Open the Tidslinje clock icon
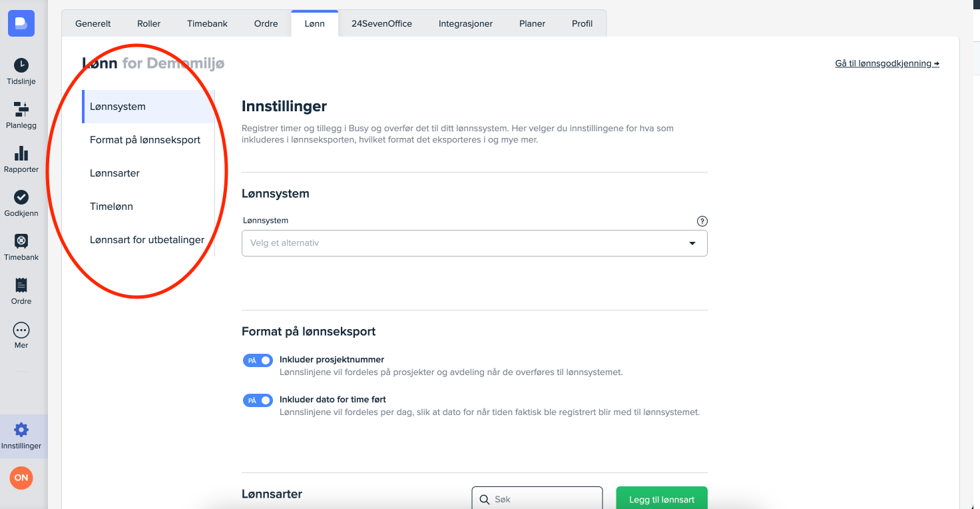980x509 pixels. 21,65
